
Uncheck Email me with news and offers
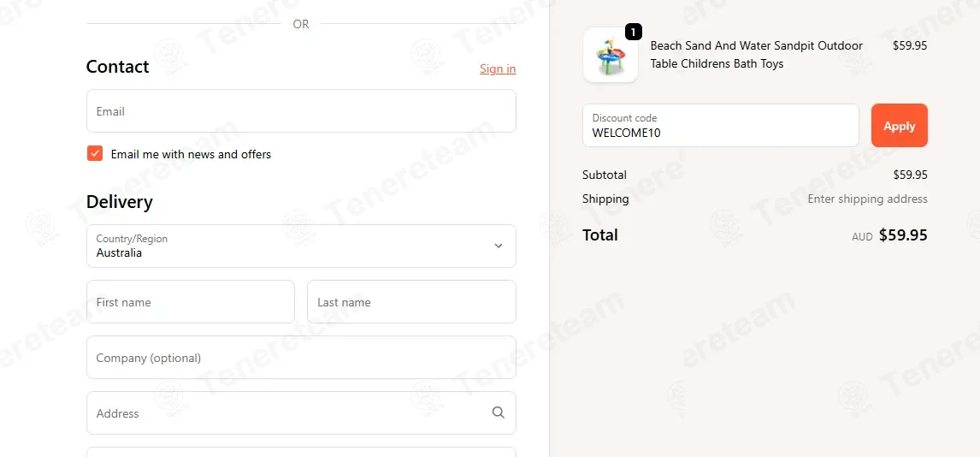[x=95, y=154]
